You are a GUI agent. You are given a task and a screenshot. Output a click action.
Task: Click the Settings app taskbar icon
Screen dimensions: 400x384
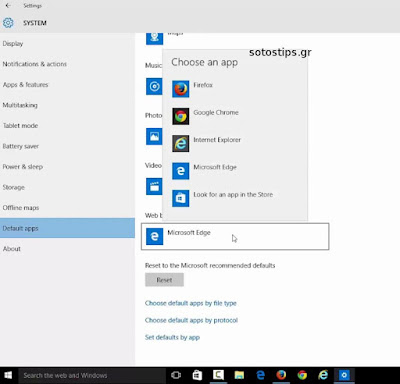[344, 375]
